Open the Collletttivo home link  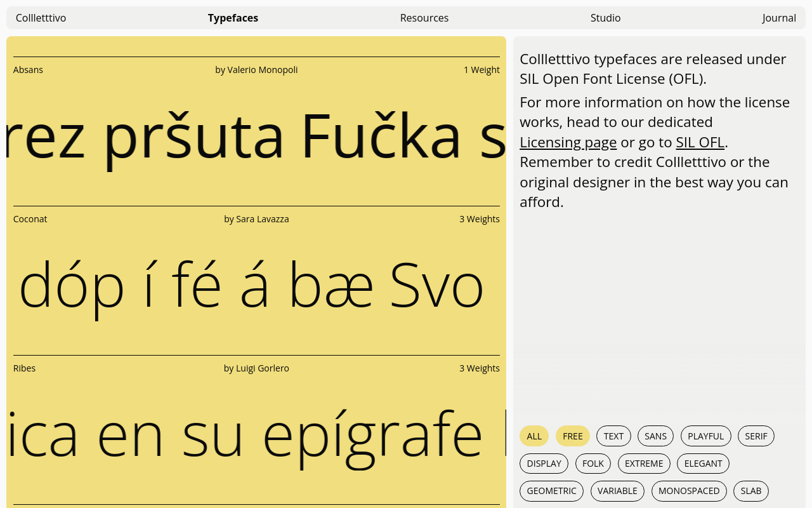(x=41, y=18)
